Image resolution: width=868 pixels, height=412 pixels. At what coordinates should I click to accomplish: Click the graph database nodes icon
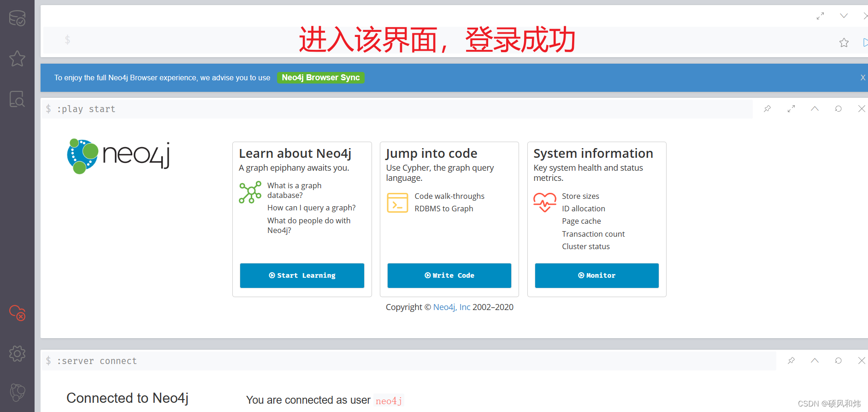pos(250,192)
